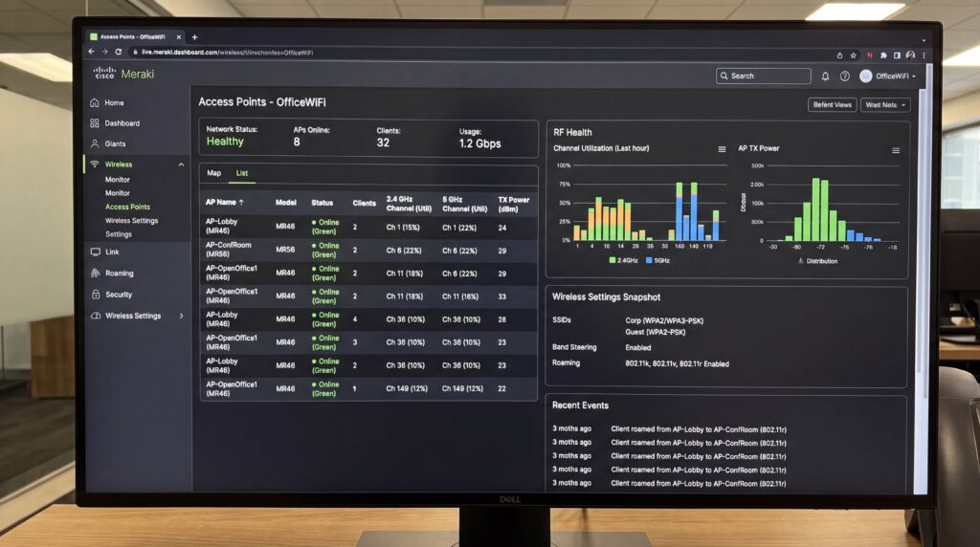Open AP TX Power chart menu icon
980x547 pixels.
pyautogui.click(x=896, y=150)
